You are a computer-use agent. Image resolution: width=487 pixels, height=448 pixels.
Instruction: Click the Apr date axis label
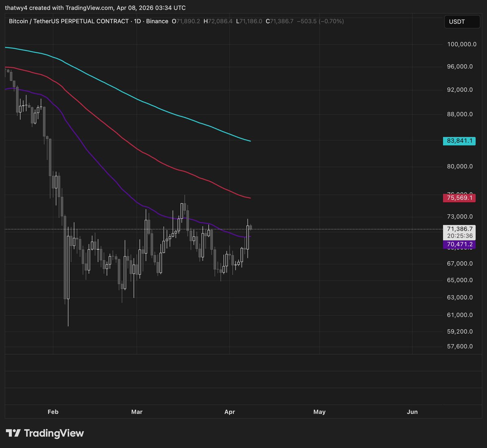click(x=230, y=412)
